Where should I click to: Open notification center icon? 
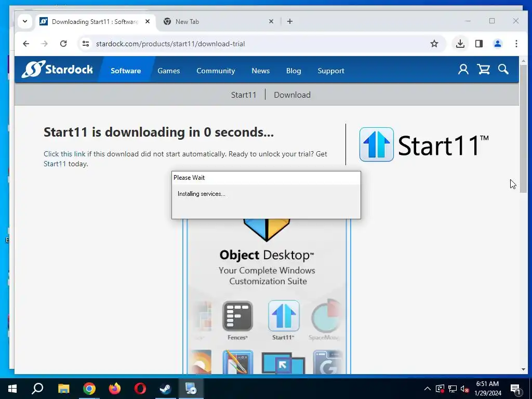516,389
